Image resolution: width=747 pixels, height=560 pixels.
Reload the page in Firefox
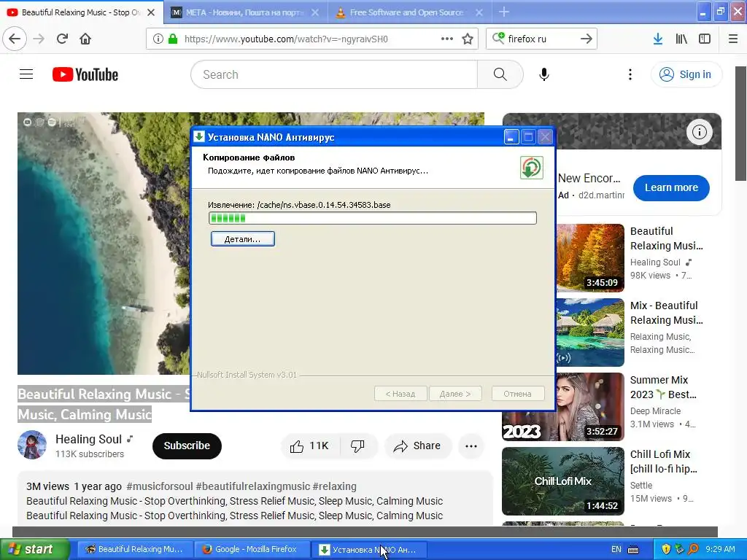point(62,39)
